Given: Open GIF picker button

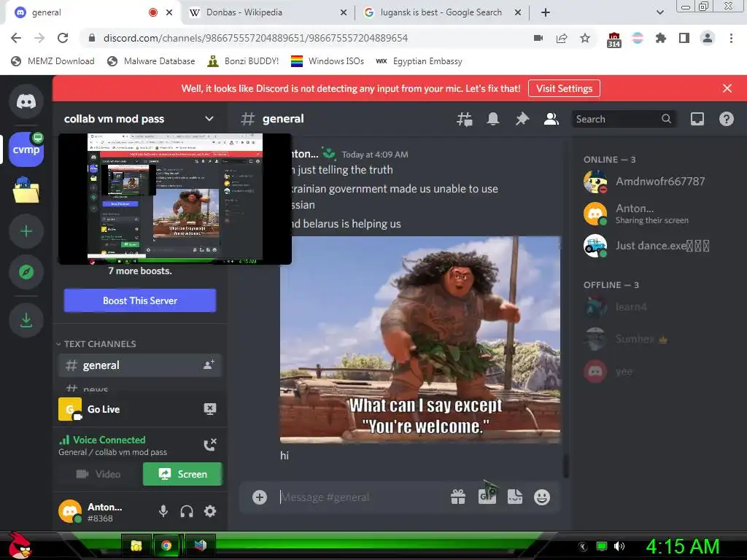Looking at the screenshot, I should pyautogui.click(x=487, y=497).
